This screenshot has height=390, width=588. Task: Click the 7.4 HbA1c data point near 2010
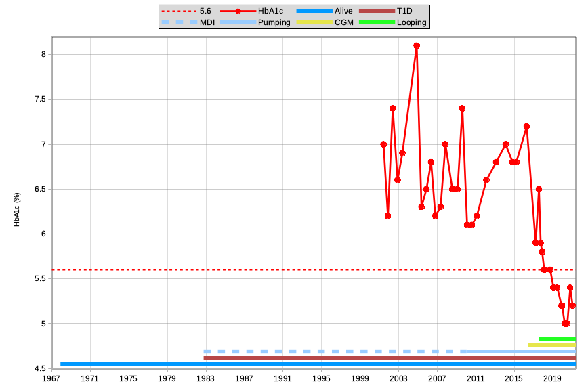tap(463, 108)
